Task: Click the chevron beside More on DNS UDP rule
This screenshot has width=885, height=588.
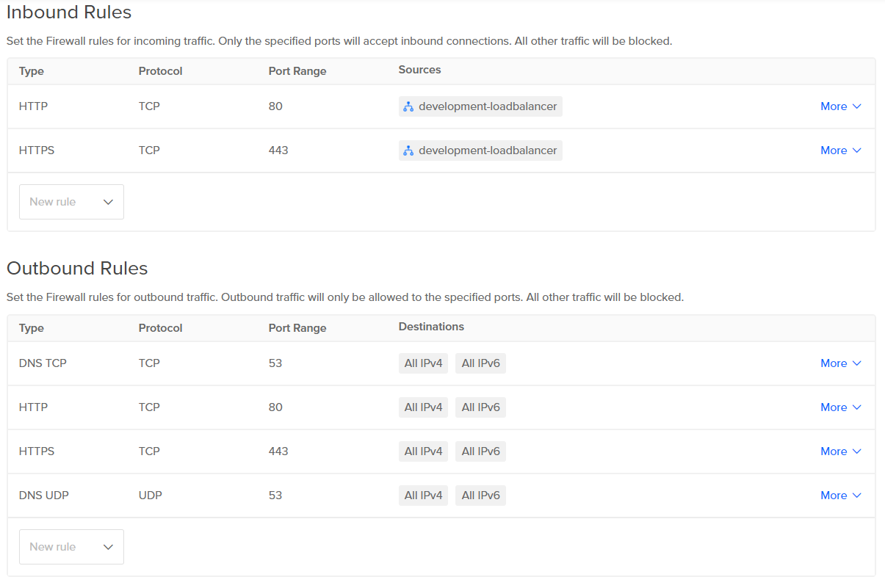Action: [x=859, y=496]
